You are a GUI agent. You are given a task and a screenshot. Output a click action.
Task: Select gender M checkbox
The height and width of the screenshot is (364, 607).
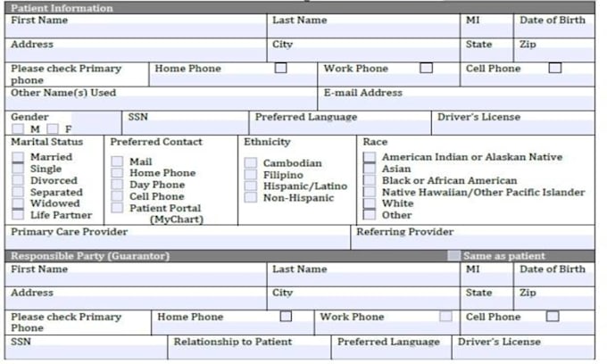(x=18, y=128)
